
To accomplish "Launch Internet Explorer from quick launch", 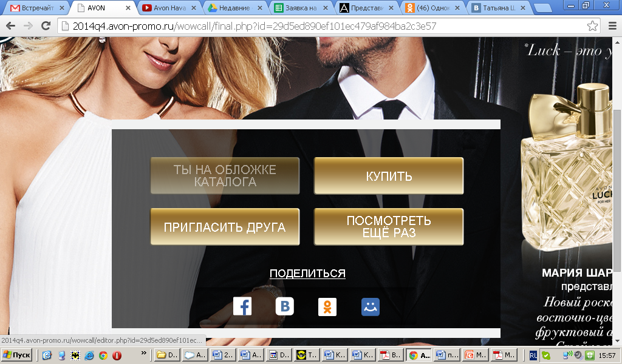I will tap(89, 356).
